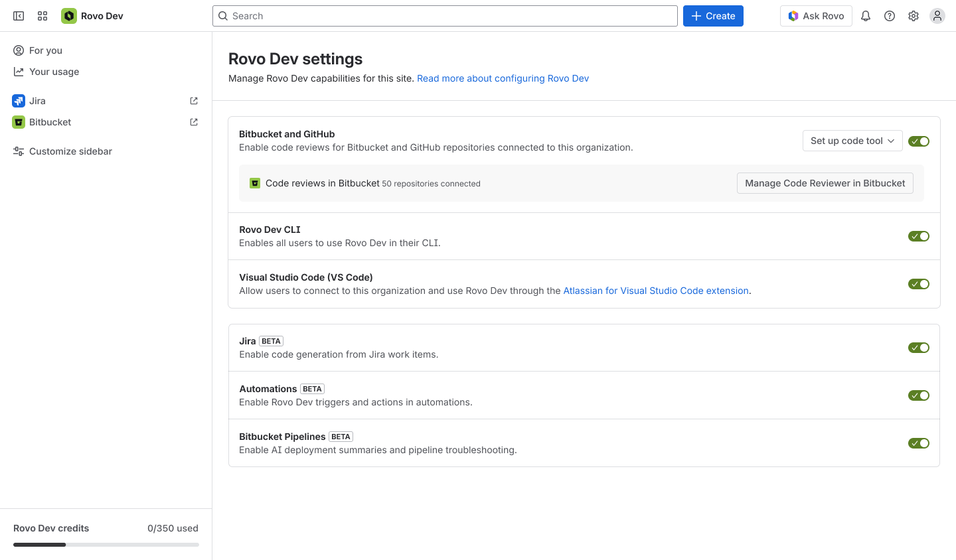This screenshot has width=956, height=560.
Task: Toggle the Automations beta setting off
Action: pyautogui.click(x=919, y=395)
